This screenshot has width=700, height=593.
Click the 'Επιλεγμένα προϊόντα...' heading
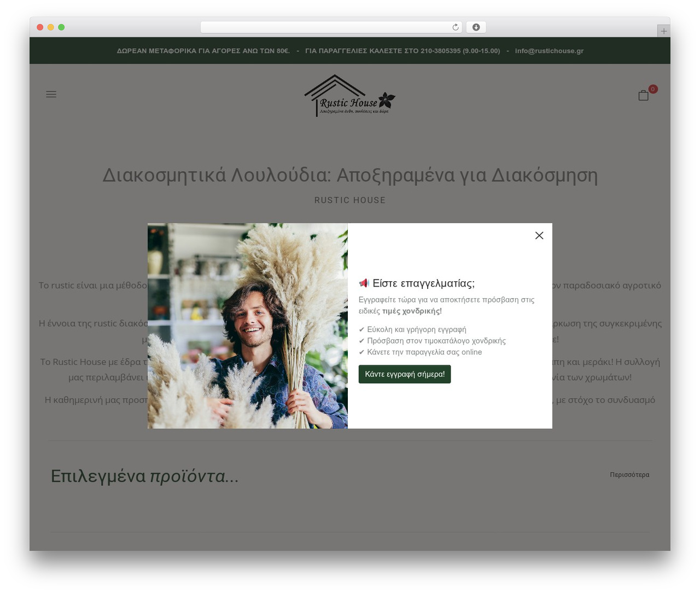point(144,476)
